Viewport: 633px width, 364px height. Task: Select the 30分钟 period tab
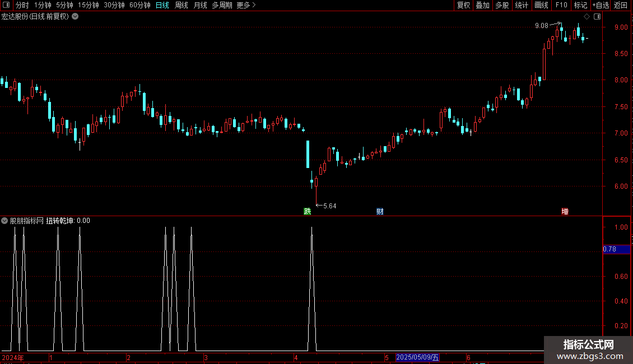[x=114, y=5]
